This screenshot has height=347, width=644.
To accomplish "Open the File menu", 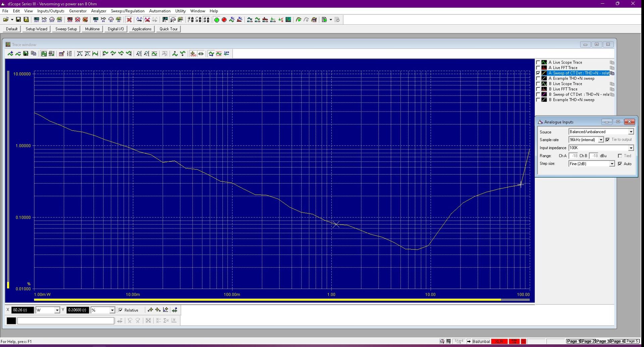I will [5, 11].
